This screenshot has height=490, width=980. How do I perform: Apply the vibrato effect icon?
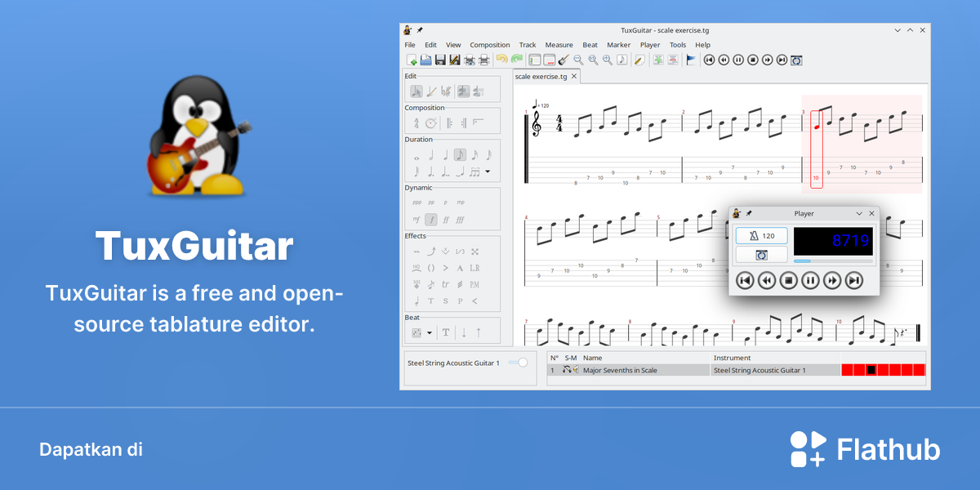pos(416,252)
